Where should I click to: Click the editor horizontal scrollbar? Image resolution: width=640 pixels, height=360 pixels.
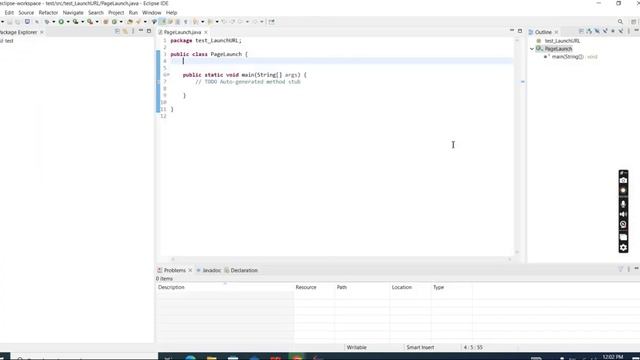pyautogui.click(x=341, y=259)
